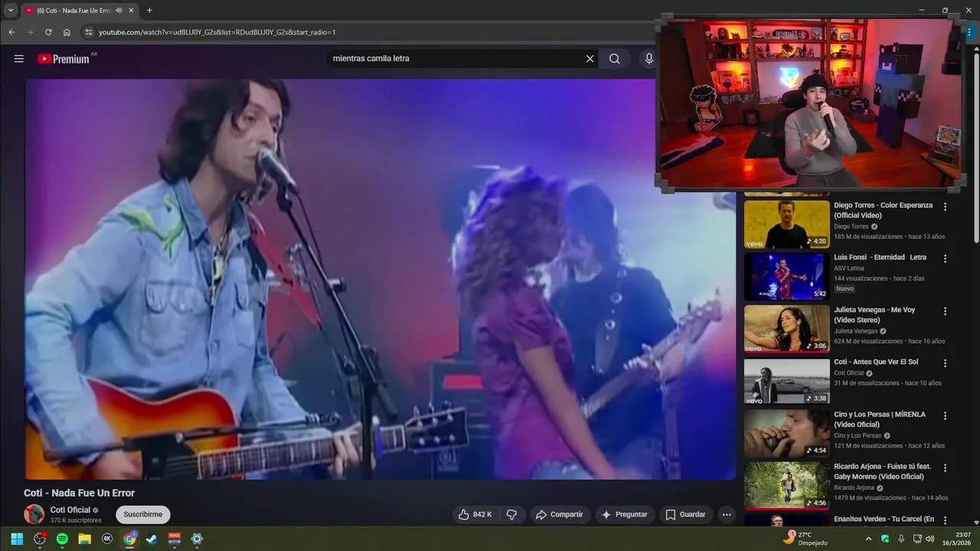The image size is (980, 551).
Task: Close the Coti Nada Fue Un Error tab
Action: [131, 11]
